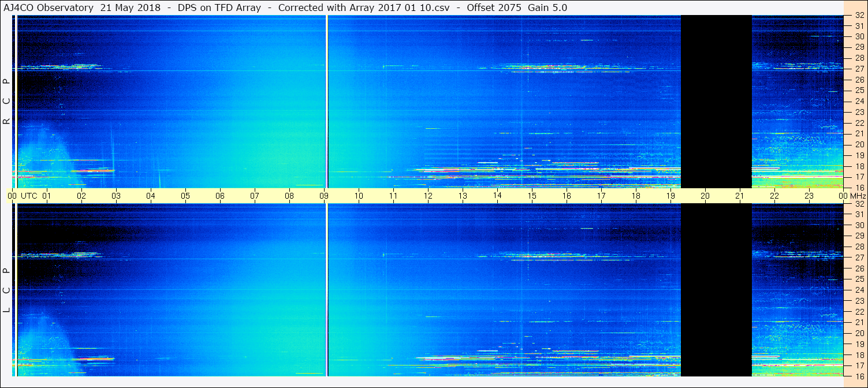Select the 18 MHz label on the LCP frequency scale
This screenshot has height=388, width=868.
tap(859, 355)
